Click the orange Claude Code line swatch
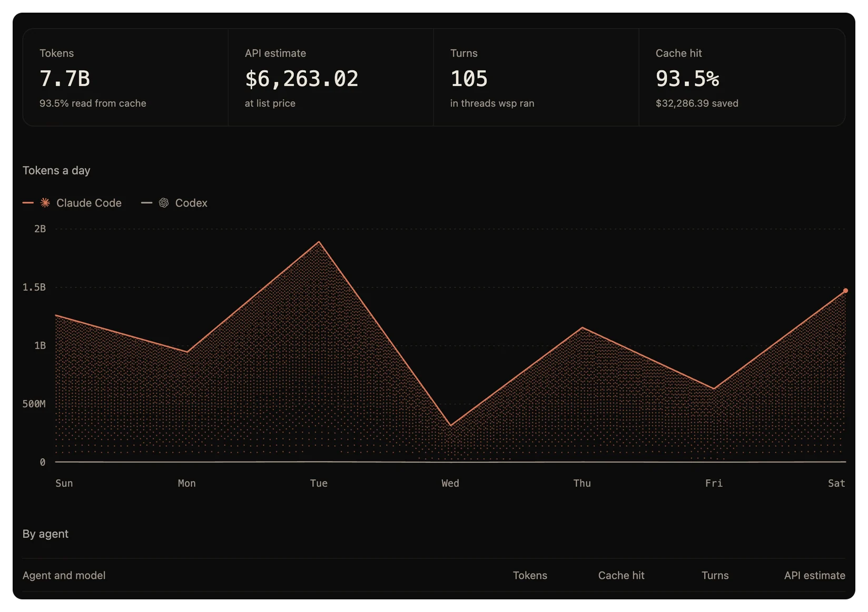This screenshot has height=612, width=868. tap(28, 203)
